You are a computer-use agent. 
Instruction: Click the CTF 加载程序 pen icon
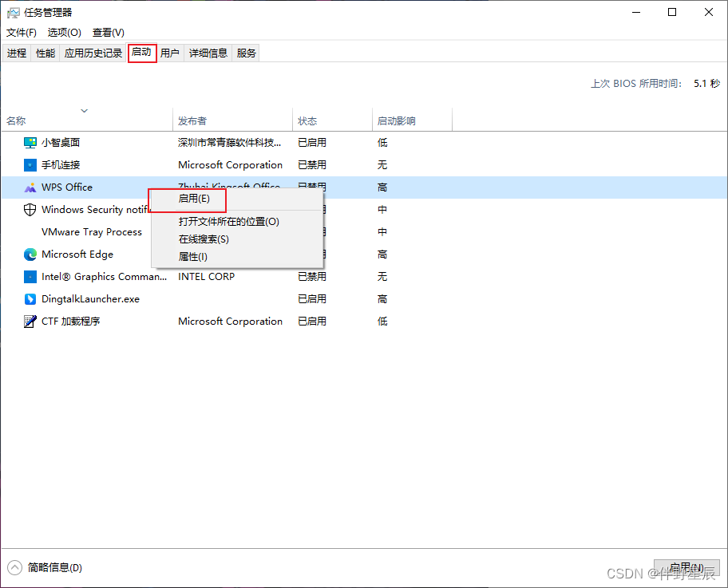pos(30,322)
